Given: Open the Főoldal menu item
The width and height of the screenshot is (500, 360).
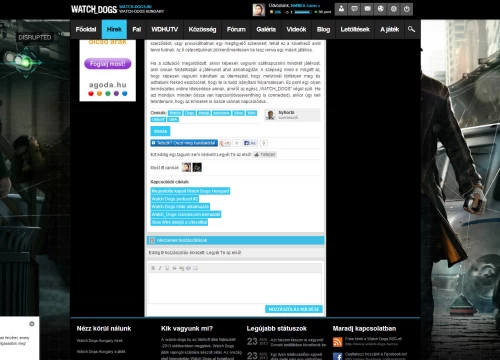Looking at the screenshot, I should click(86, 29).
